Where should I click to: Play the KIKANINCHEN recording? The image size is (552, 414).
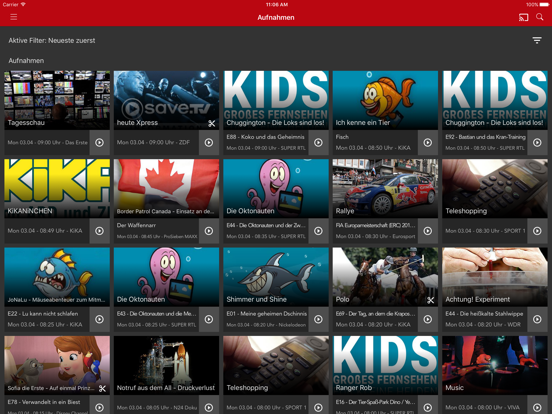point(100,231)
